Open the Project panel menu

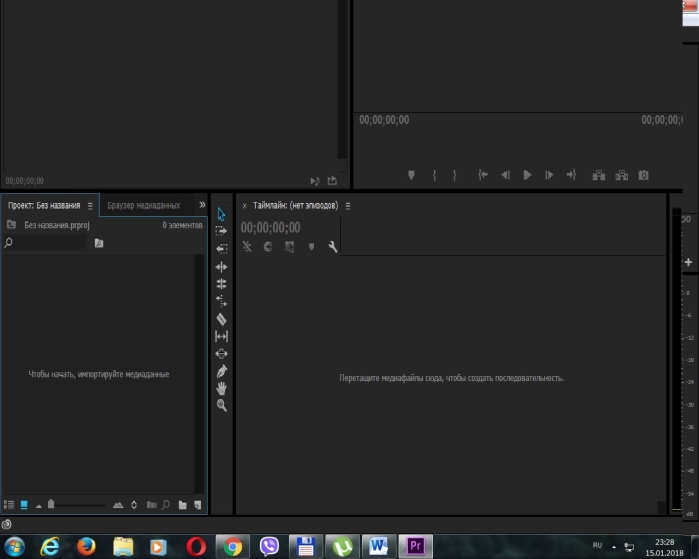click(90, 206)
